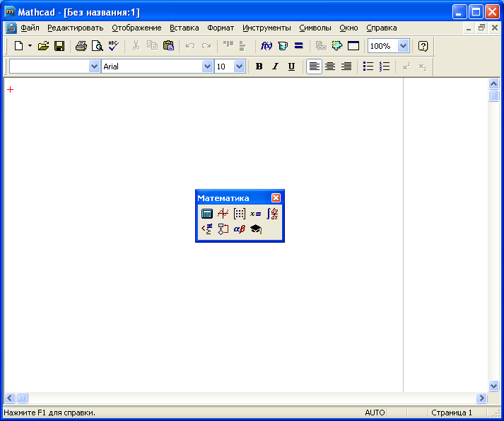
Task: Open the New document template dropdown arrow
Action: click(30, 46)
